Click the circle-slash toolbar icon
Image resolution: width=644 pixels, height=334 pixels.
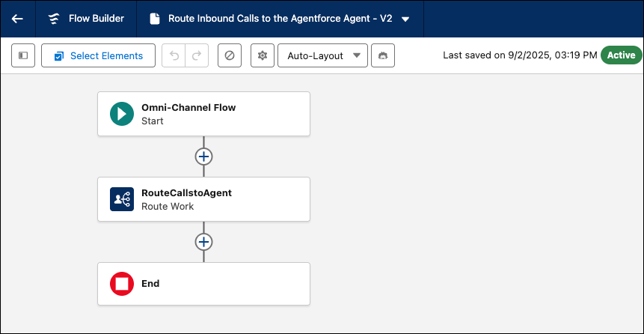(x=230, y=55)
